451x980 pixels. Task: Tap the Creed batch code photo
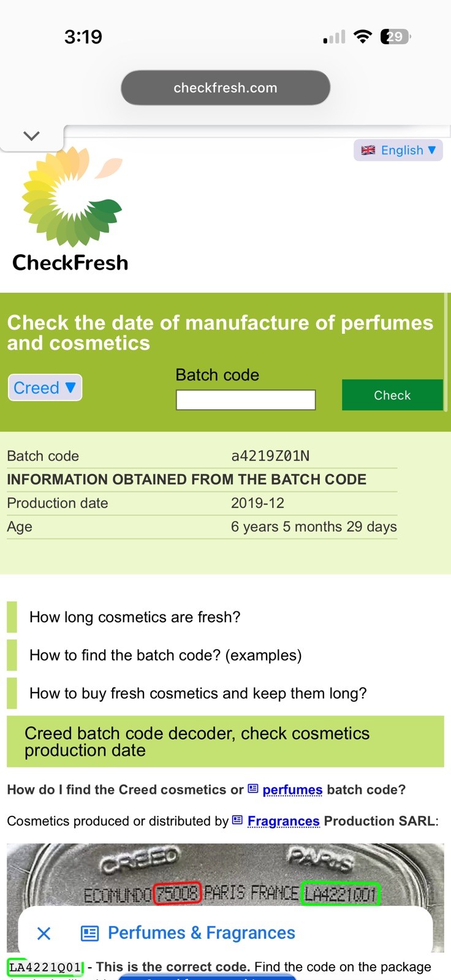pyautogui.click(x=225, y=876)
